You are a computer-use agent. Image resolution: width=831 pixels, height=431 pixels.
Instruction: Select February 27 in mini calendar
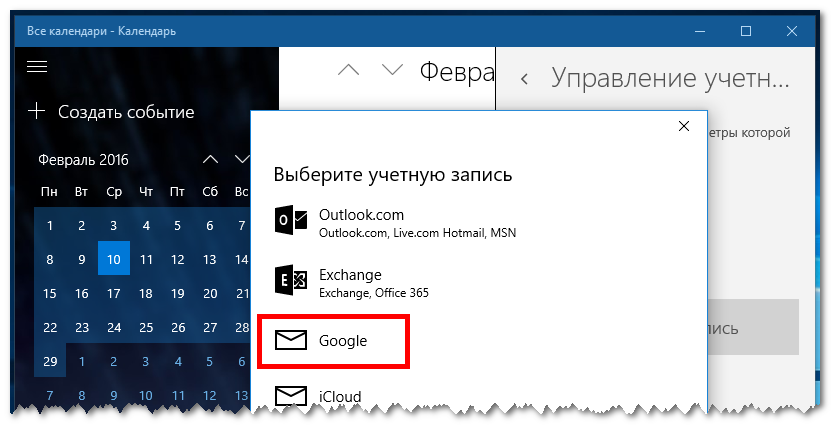210,327
